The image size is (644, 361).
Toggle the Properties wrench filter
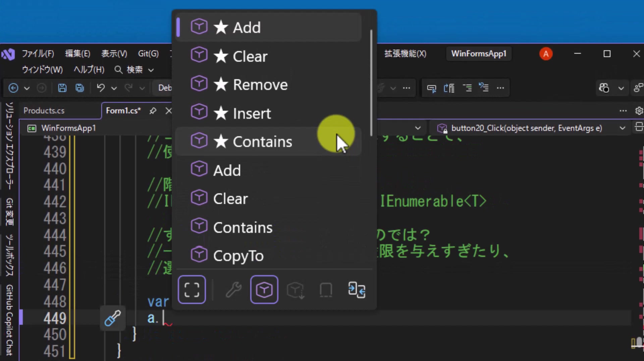(x=233, y=290)
